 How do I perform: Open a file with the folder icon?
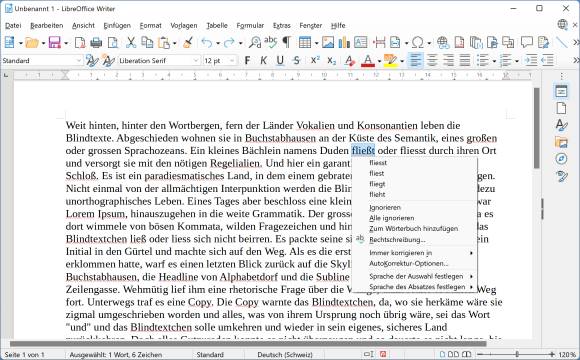pyautogui.click(x=32, y=43)
